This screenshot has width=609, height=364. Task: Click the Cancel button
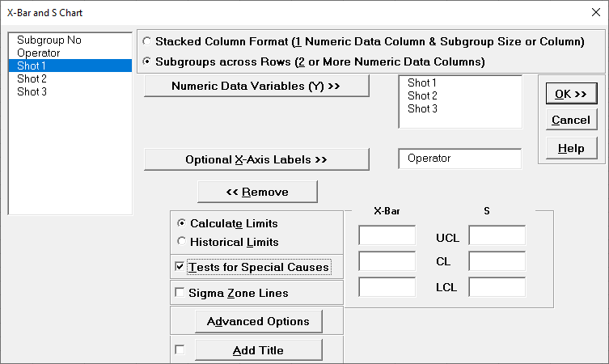(x=570, y=121)
